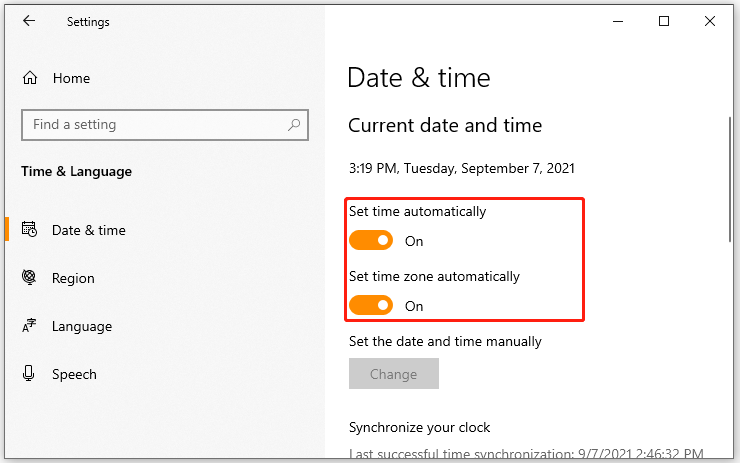Select Date & time sidebar entry
This screenshot has width=740, height=463.
pyautogui.click(x=89, y=230)
